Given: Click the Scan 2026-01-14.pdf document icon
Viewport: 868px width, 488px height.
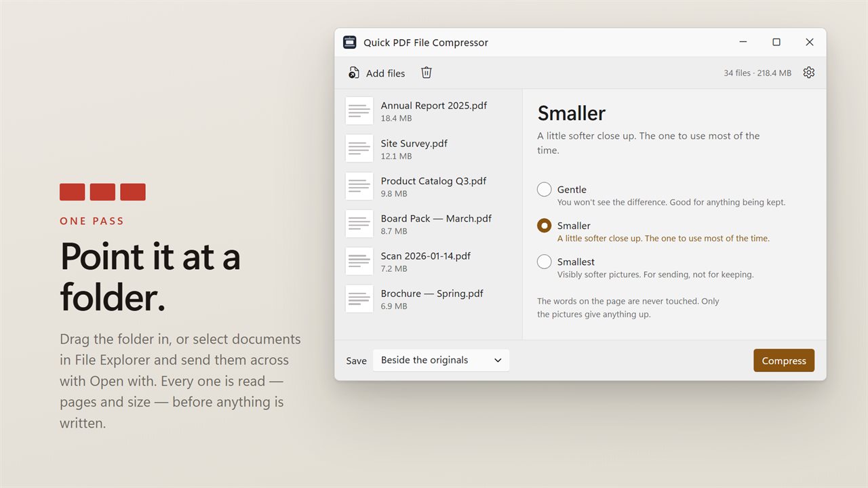Looking at the screenshot, I should pos(359,261).
